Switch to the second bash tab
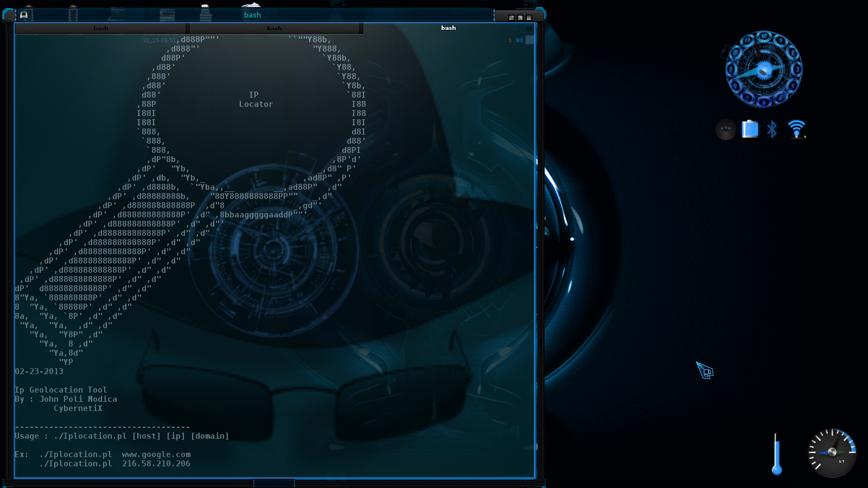The height and width of the screenshot is (488, 868). pyautogui.click(x=275, y=28)
